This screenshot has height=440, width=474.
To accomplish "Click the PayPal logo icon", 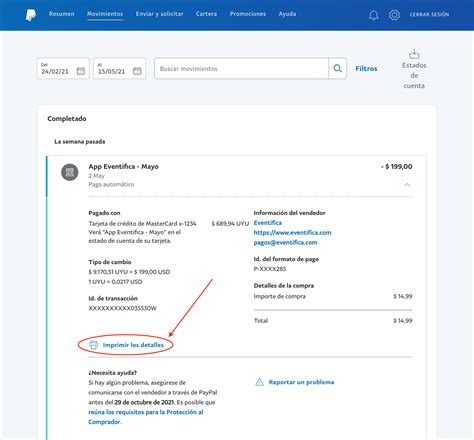I will point(31,15).
